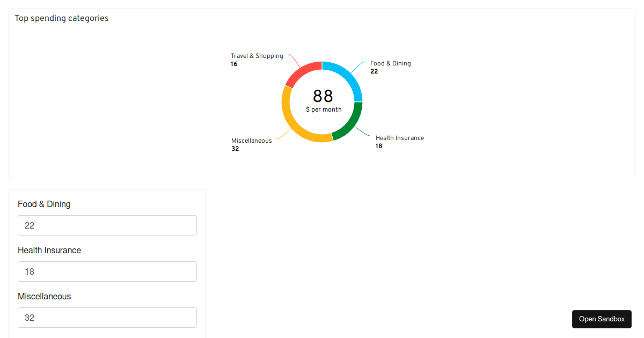Click the Travel & Shopping chart label
644x338 pixels.
click(257, 55)
